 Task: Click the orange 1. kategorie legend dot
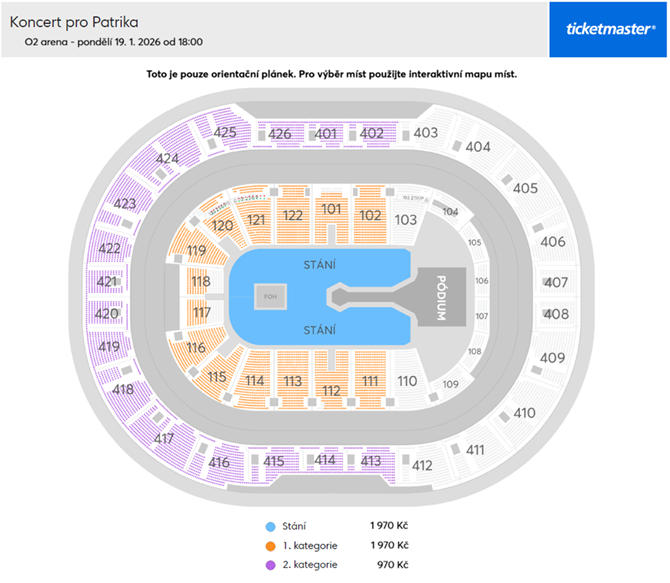[271, 546]
